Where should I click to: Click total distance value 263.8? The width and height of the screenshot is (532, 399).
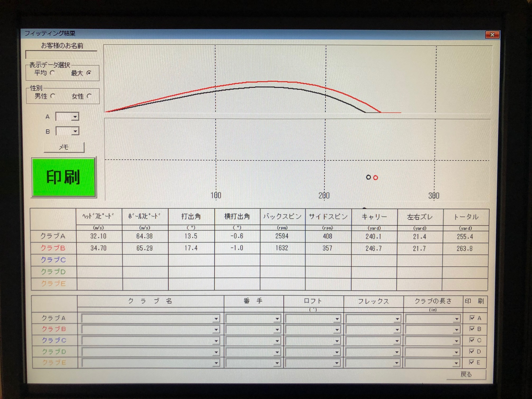[465, 249]
